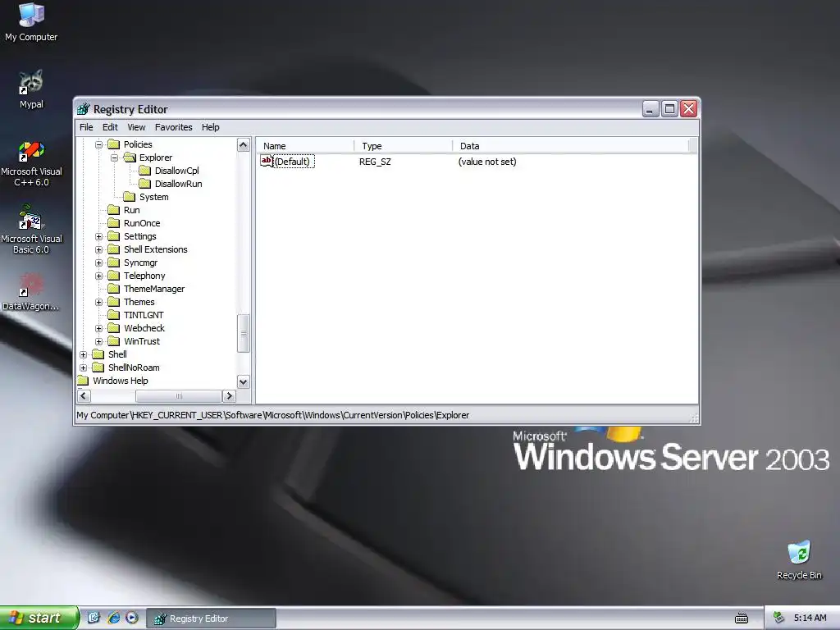This screenshot has width=840, height=630.
Task: Click the horizontal scrollbar thumb in tree
Action: [x=178, y=396]
